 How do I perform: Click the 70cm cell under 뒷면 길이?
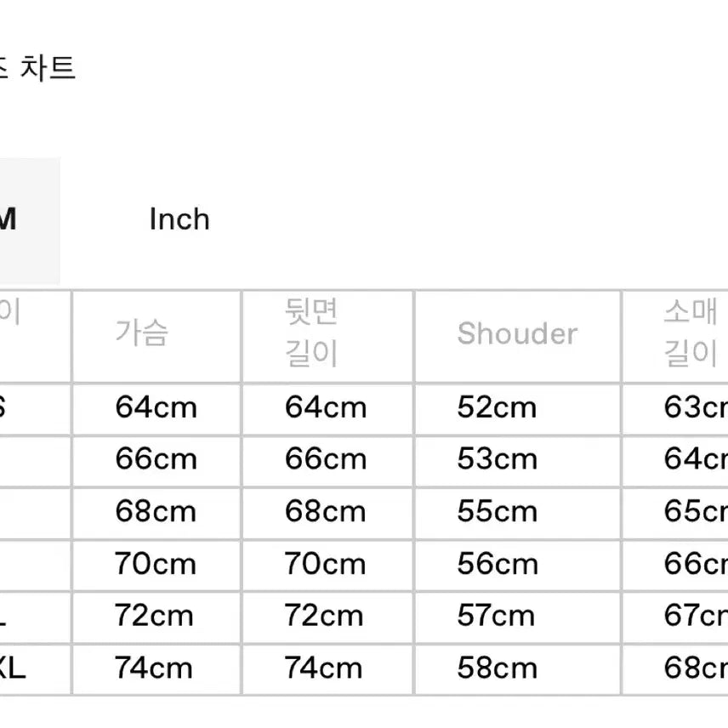coord(326,564)
